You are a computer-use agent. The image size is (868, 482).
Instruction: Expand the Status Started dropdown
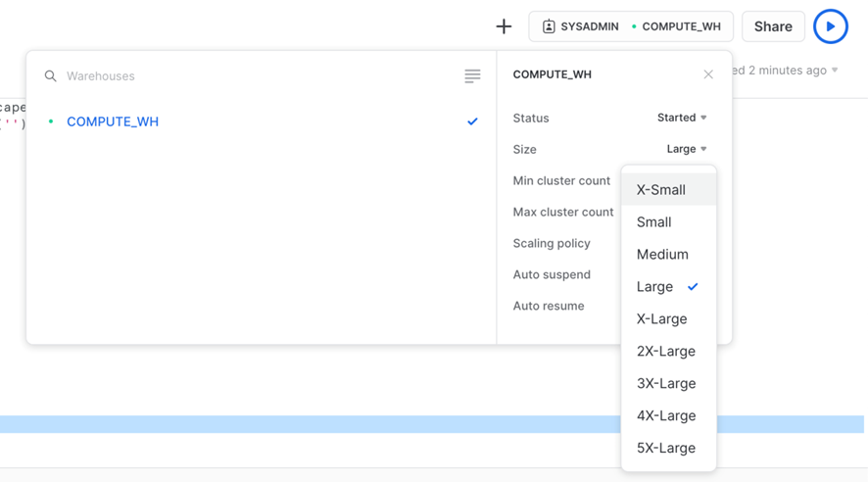tap(682, 118)
